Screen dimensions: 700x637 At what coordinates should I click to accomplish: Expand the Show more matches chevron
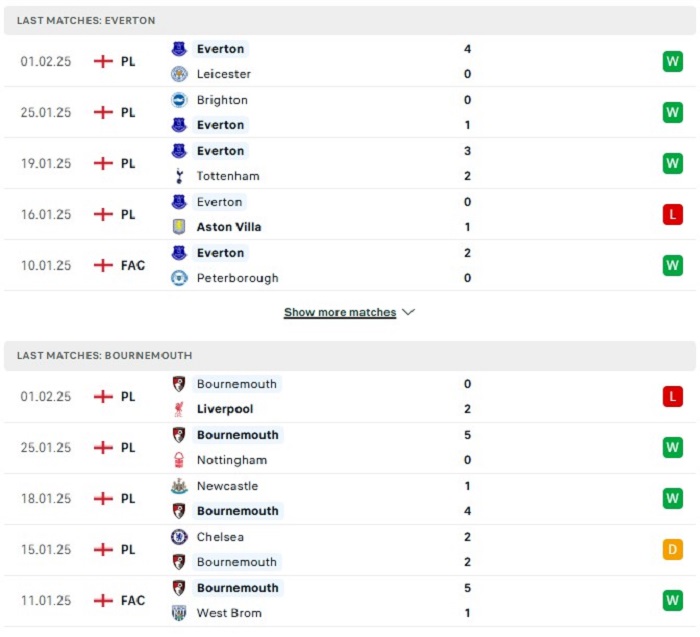pyautogui.click(x=408, y=312)
